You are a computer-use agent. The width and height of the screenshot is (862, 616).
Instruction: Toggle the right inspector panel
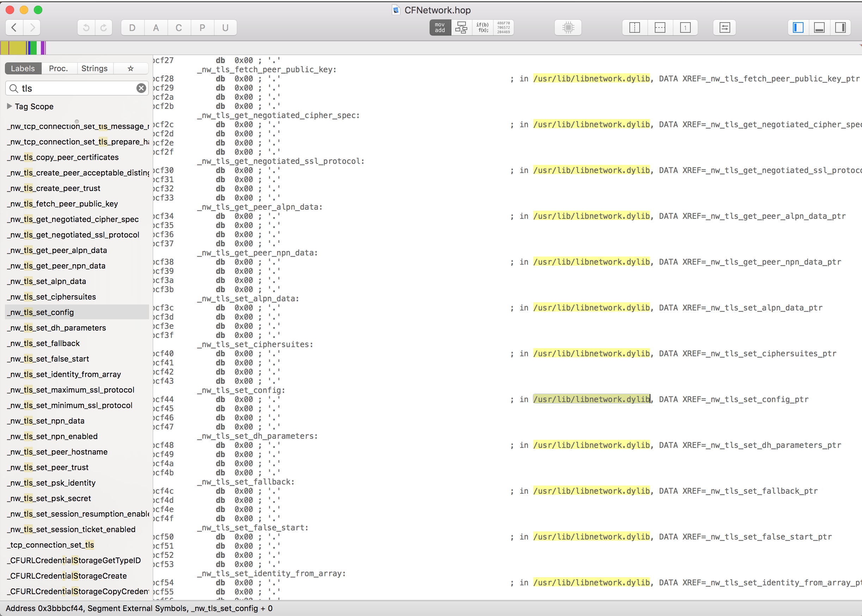[x=841, y=27]
